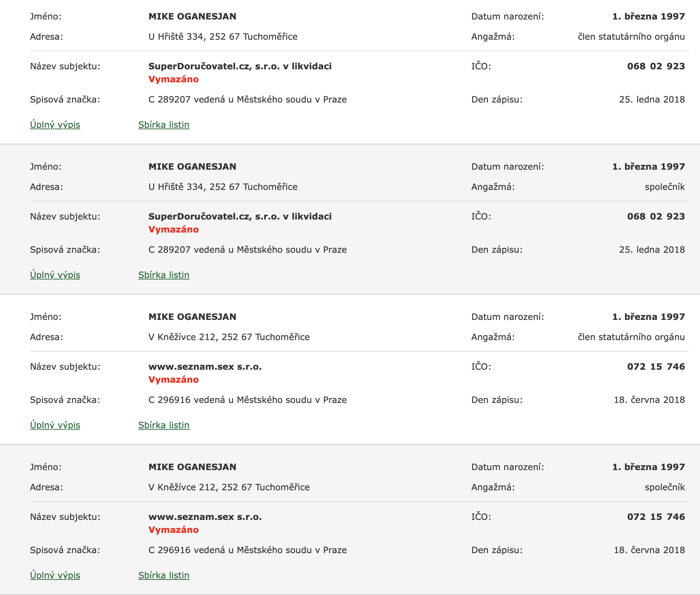Click Vymazáno status under www.seznam.sex statutory member record

coord(173,379)
